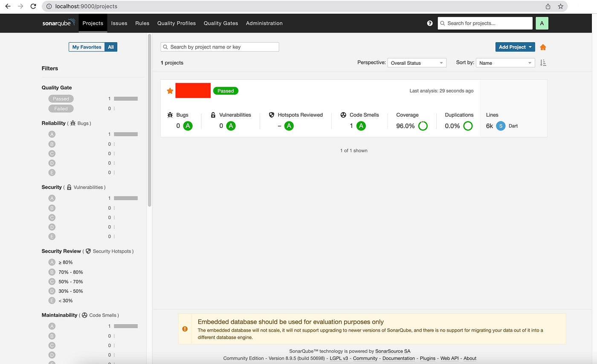Open the Web API footer link

tap(449, 358)
